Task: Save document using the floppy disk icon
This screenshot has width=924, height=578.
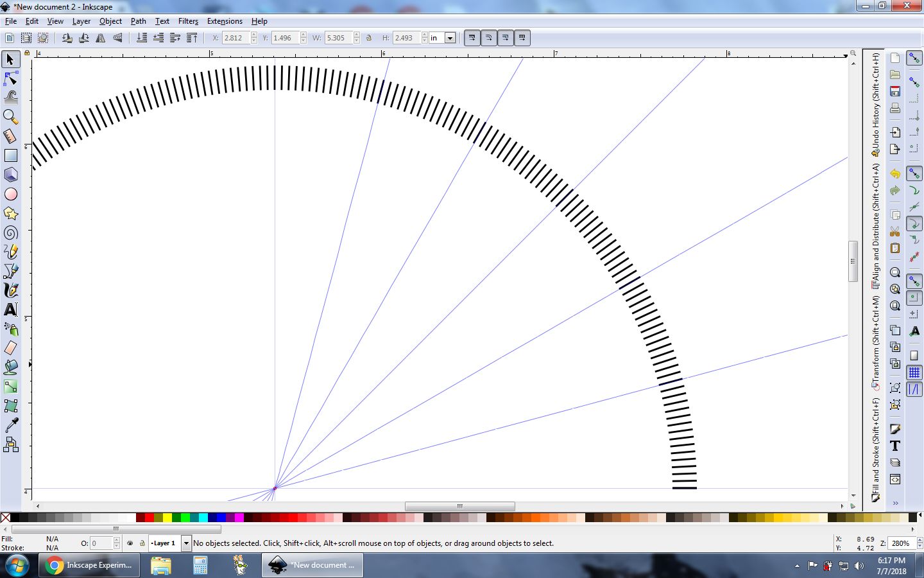Action: pyautogui.click(x=895, y=91)
